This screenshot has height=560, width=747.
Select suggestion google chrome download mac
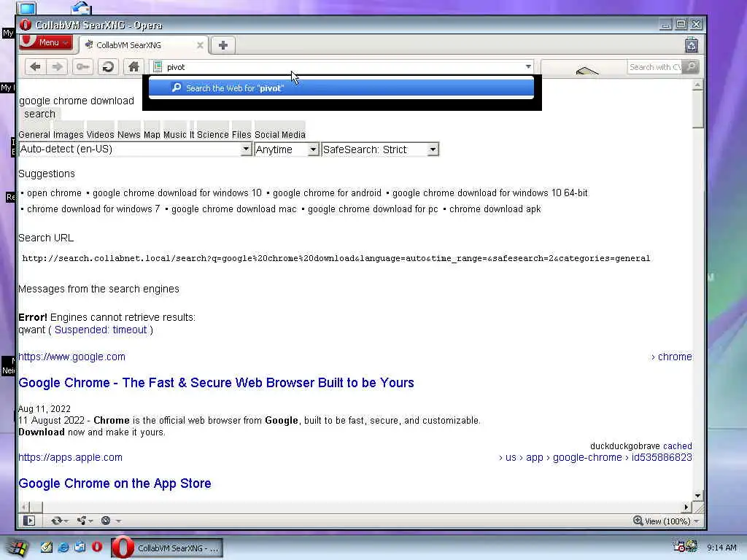pyautogui.click(x=234, y=209)
